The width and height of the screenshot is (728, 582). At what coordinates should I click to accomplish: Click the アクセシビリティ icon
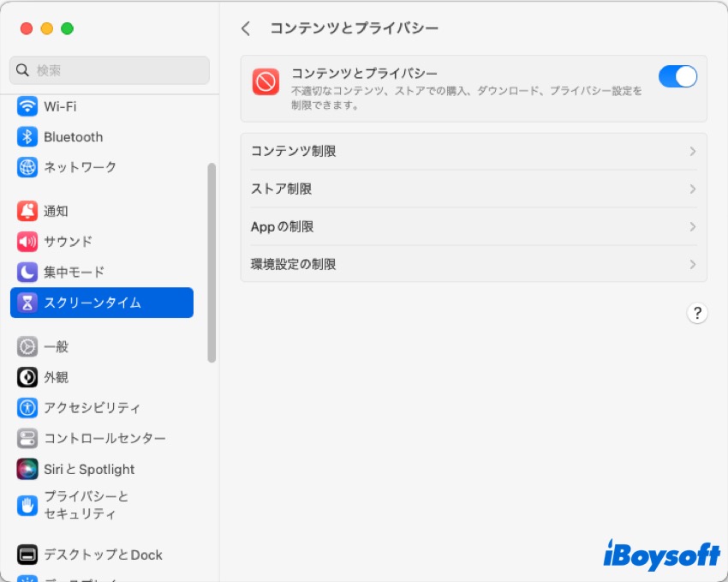(27, 408)
